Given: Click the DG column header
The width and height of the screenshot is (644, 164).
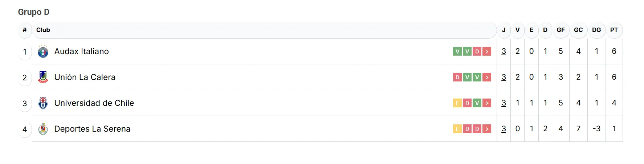Looking at the screenshot, I should coord(596,30).
